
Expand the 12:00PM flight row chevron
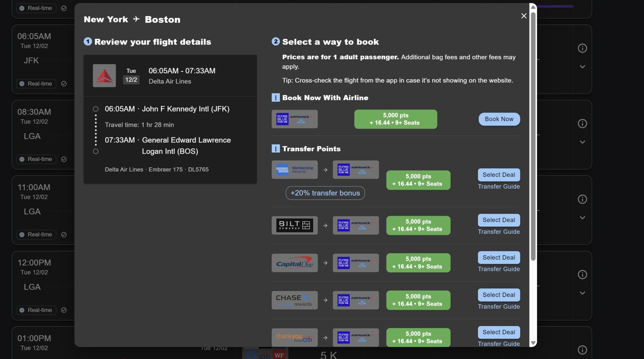(x=582, y=293)
